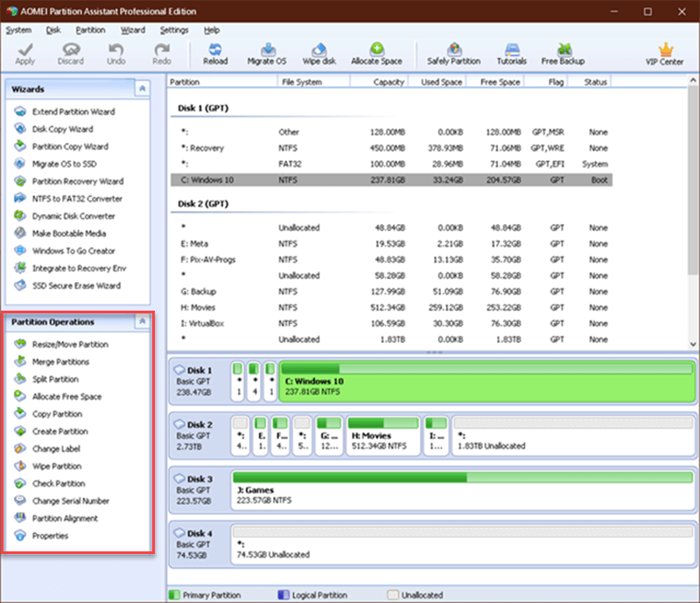This screenshot has height=603, width=700.
Task: Click the Partition Alignment icon
Action: [x=20, y=518]
